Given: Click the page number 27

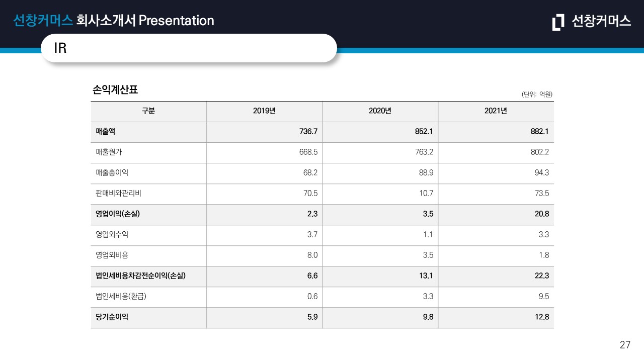Looking at the screenshot, I should pos(625,345).
